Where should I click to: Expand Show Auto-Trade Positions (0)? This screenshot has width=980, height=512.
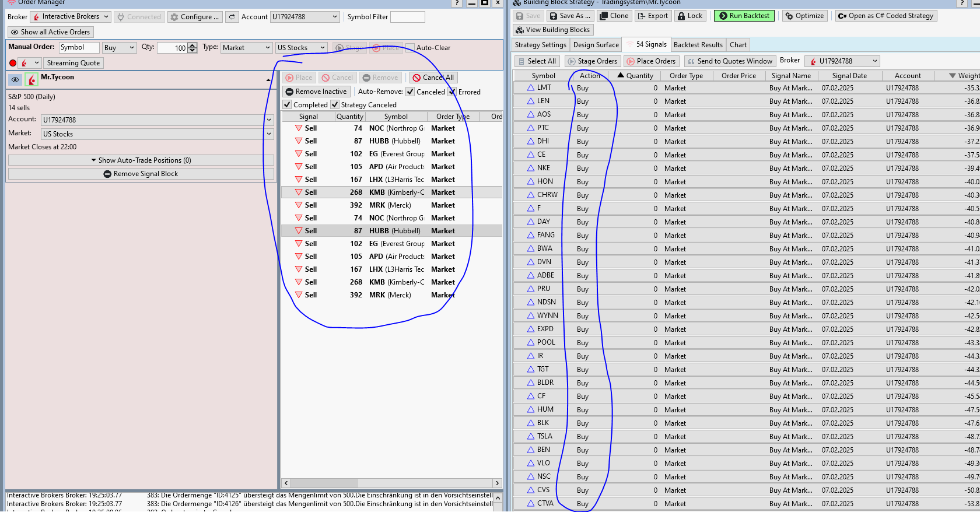(141, 160)
